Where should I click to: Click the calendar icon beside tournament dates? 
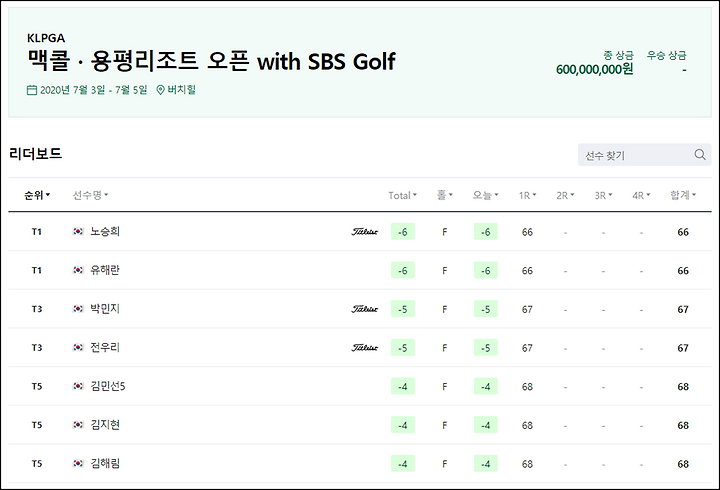(x=32, y=90)
